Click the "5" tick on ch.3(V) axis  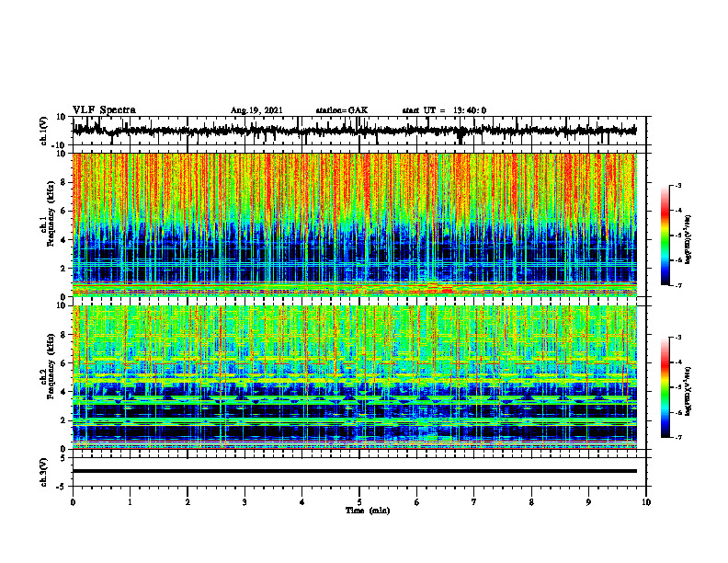click(x=63, y=457)
